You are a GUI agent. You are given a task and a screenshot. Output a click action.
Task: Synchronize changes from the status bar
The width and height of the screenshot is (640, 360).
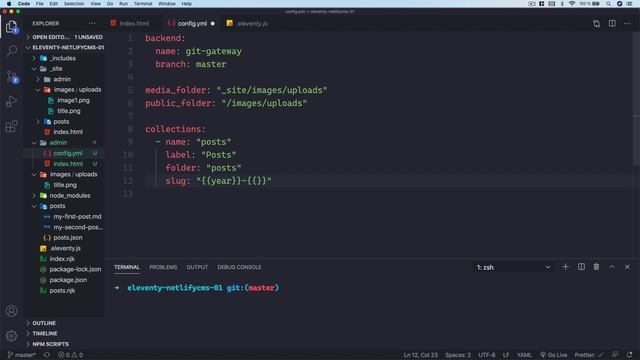pyautogui.click(x=47, y=355)
